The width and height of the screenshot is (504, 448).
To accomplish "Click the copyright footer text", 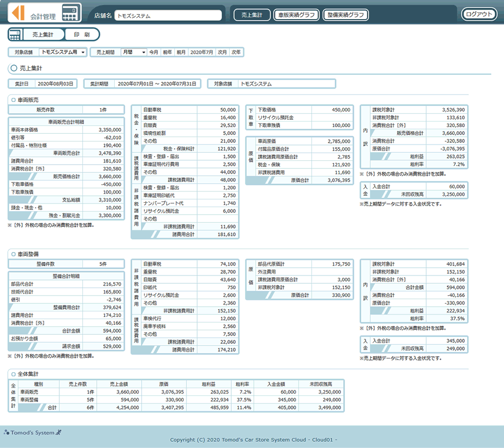I will tap(254, 440).
